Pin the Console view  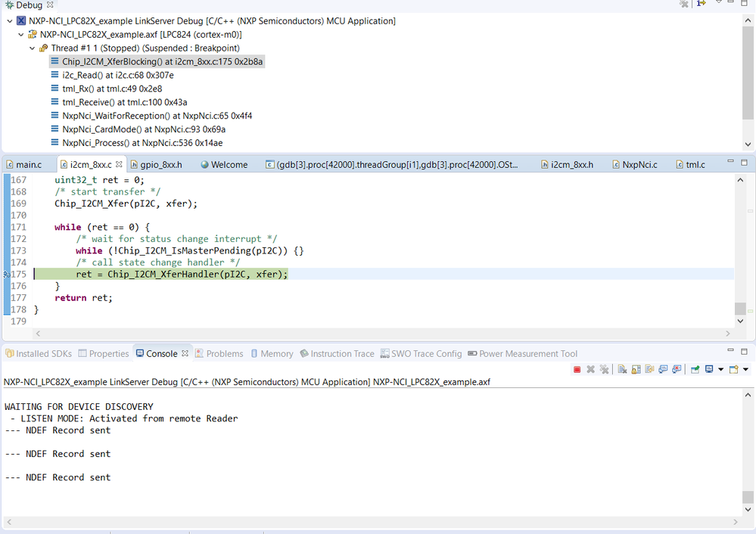coord(695,369)
